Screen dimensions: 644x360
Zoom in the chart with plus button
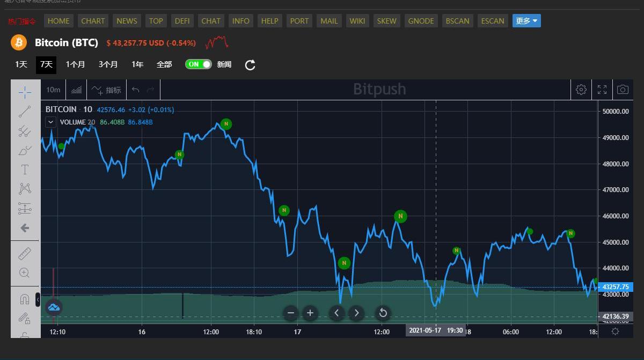click(x=310, y=313)
